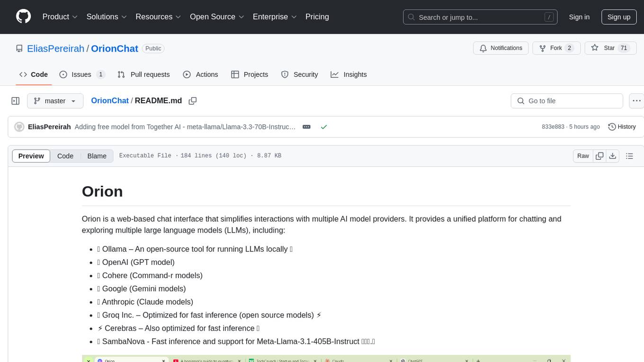Expand the commit message details ellipsis
The image size is (644, 362).
(306, 127)
